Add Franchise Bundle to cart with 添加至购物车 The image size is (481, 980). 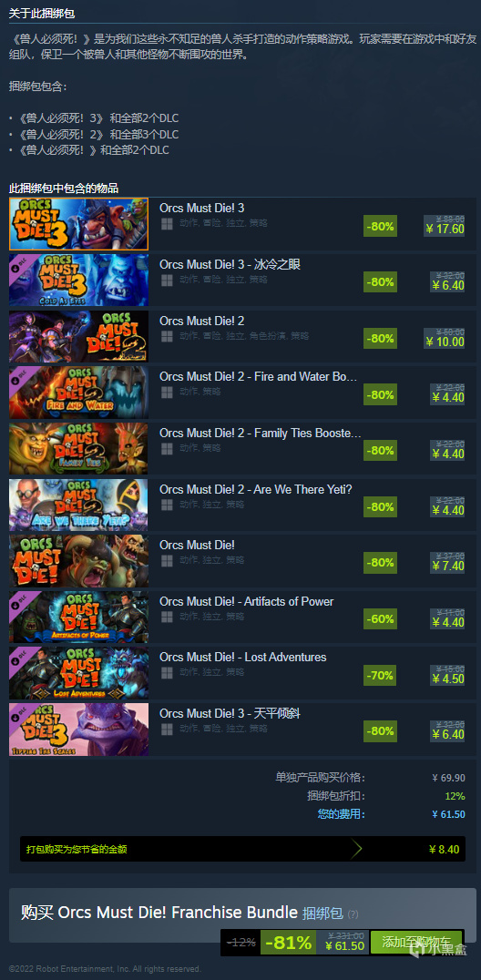click(416, 942)
